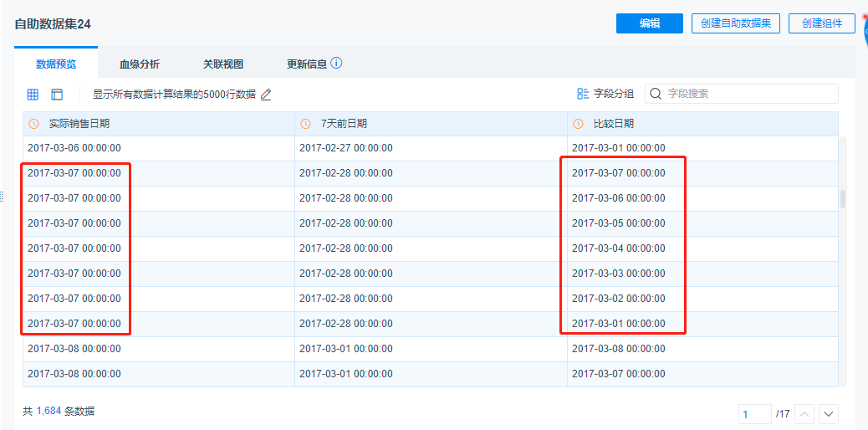The height and width of the screenshot is (430, 868).
Task: Click the vertical scrollbar of the data table
Action: 843,199
